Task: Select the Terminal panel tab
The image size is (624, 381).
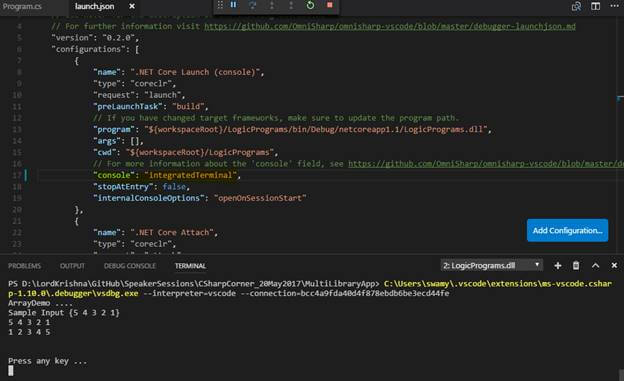Action: [x=190, y=266]
